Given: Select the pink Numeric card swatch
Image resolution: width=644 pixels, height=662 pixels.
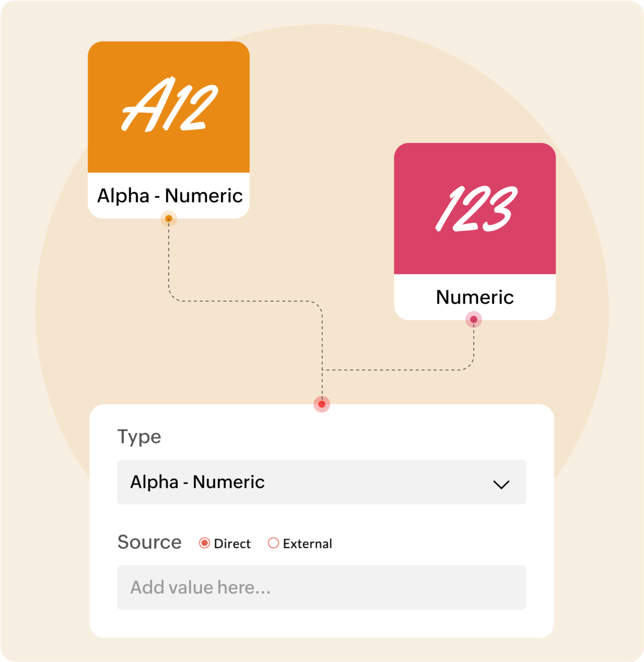Looking at the screenshot, I should [475, 209].
